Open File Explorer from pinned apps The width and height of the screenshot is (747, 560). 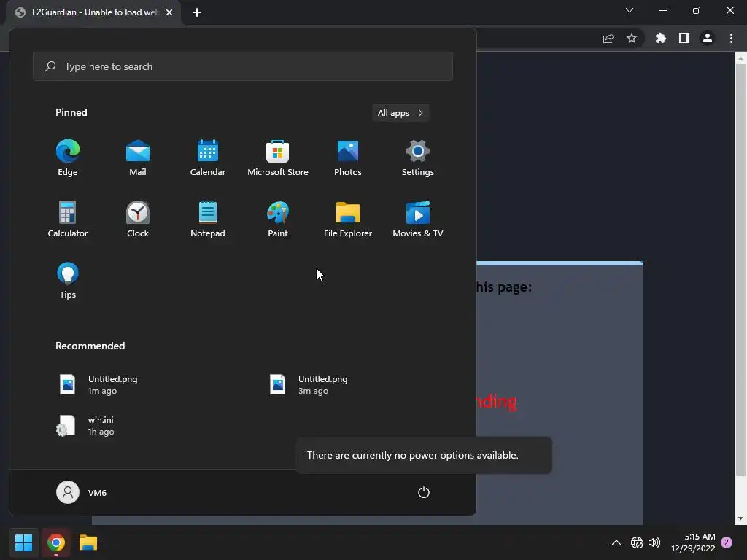point(348,219)
